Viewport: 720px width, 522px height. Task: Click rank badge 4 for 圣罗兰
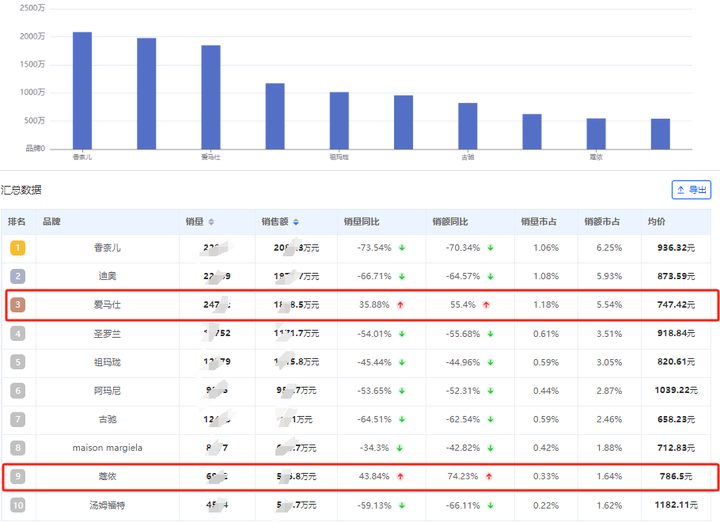tap(18, 333)
